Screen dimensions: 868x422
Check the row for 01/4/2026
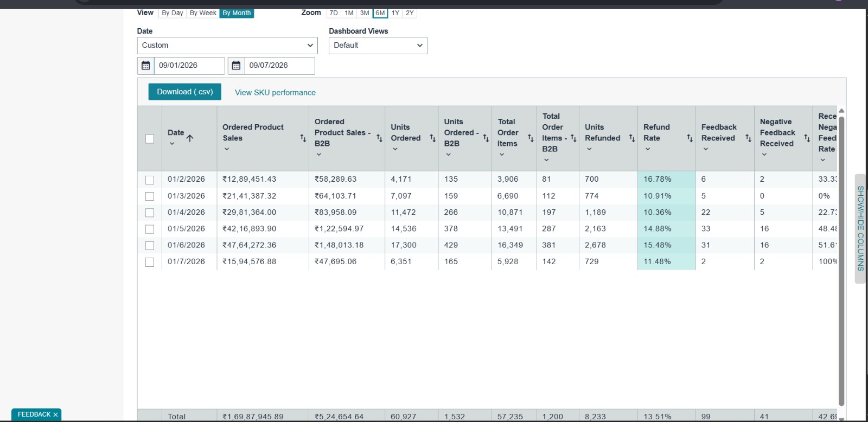[x=150, y=213]
